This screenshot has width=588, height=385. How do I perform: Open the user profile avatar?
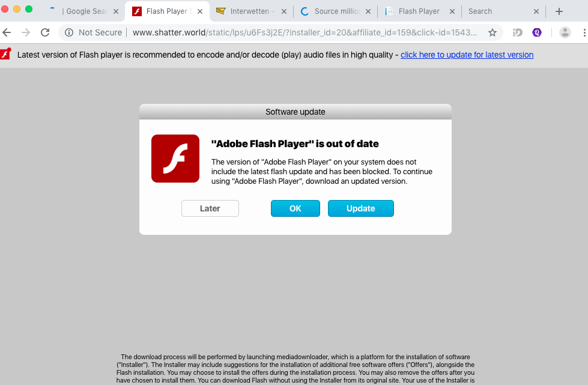(x=565, y=32)
